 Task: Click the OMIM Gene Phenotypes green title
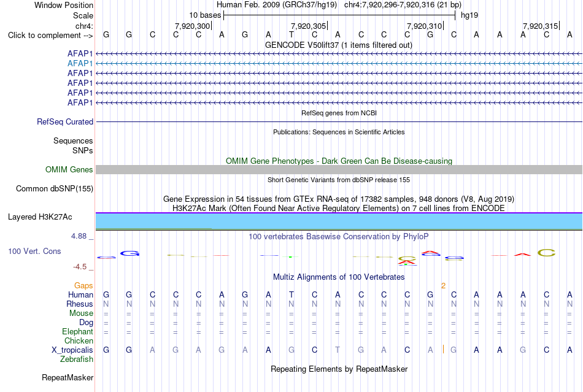(339, 161)
